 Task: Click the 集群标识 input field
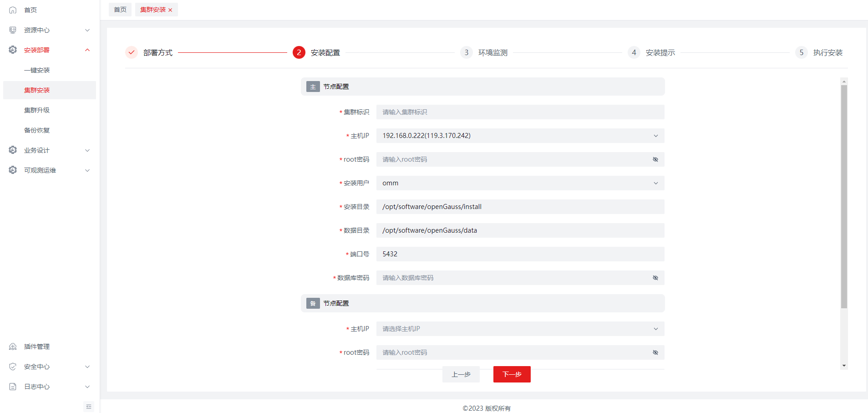pos(520,112)
